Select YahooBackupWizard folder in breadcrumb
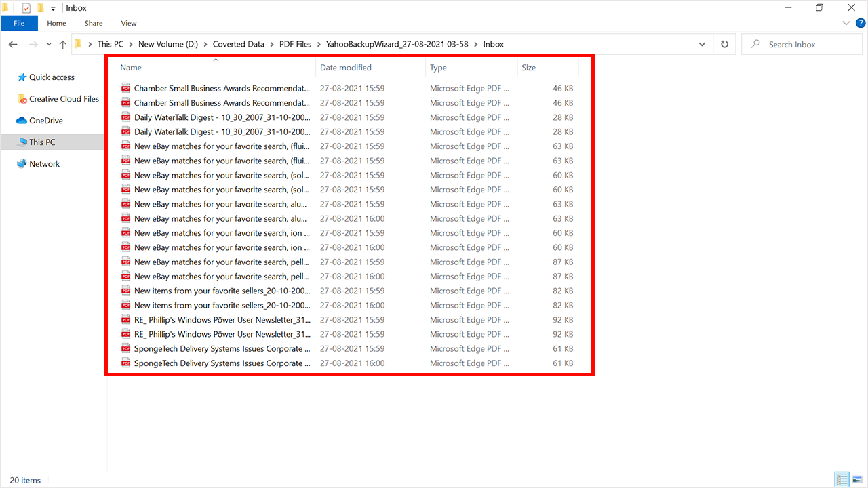The width and height of the screenshot is (868, 488). (397, 44)
